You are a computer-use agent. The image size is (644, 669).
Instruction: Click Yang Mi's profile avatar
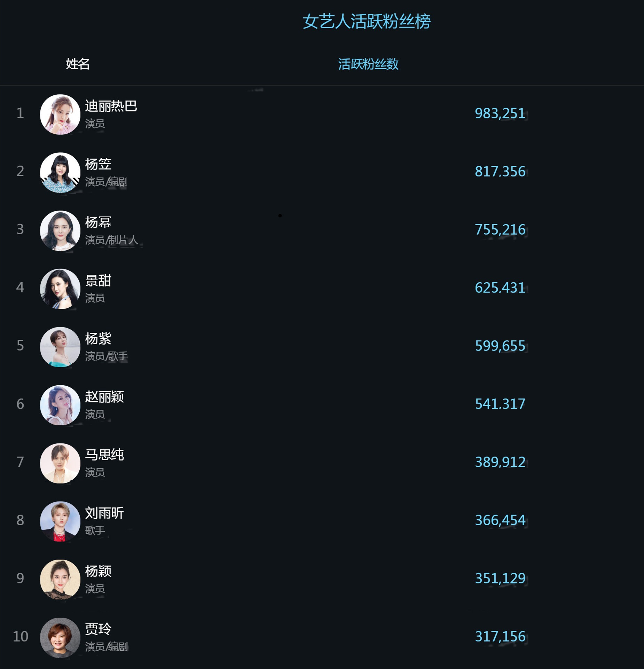[61, 230]
